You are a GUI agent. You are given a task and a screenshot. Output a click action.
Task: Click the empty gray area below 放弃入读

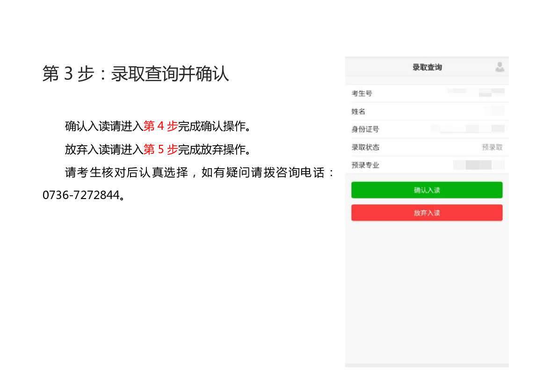tap(427, 290)
